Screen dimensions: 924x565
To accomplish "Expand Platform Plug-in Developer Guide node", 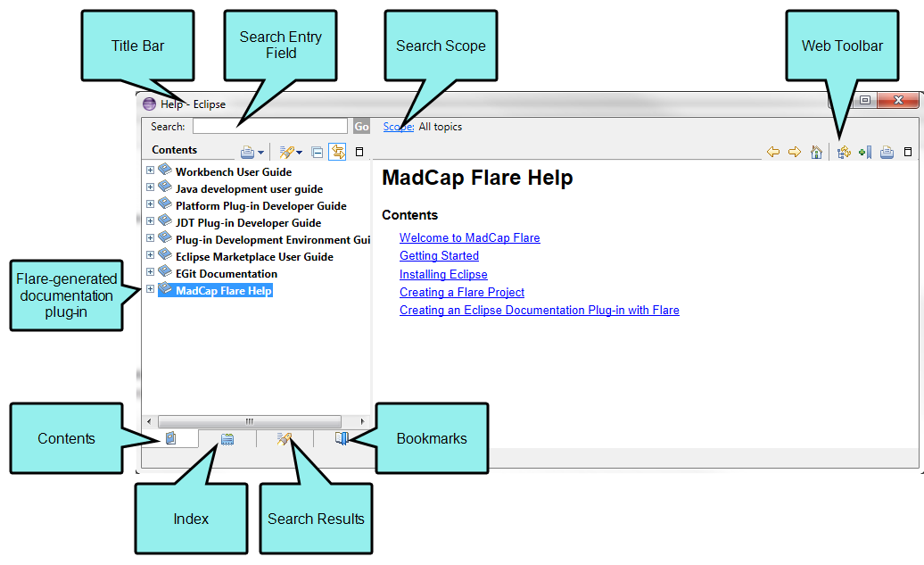I will [150, 204].
